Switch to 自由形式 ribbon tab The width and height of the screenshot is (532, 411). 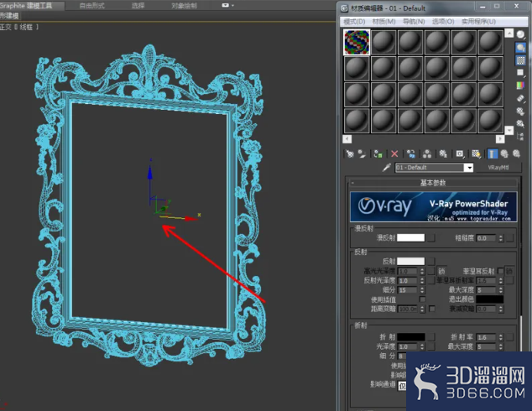(92, 6)
